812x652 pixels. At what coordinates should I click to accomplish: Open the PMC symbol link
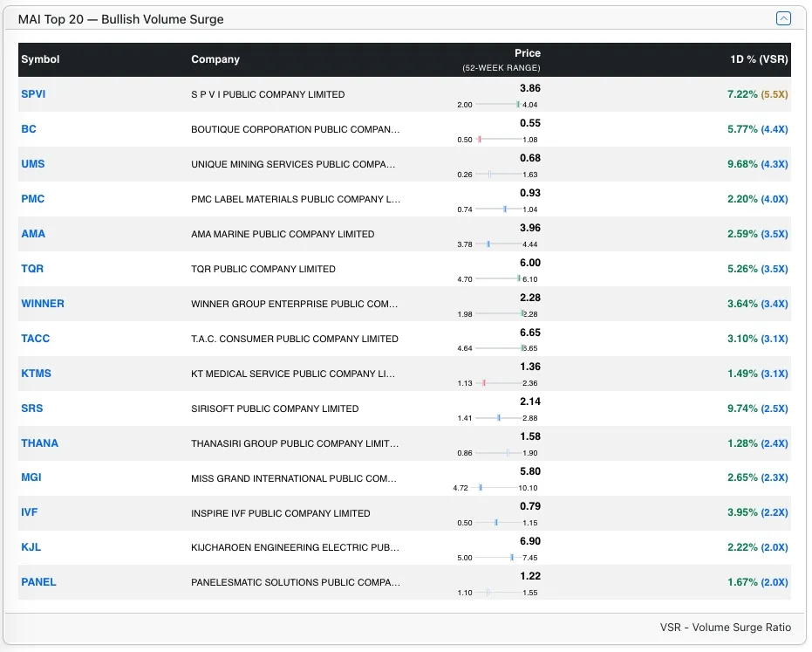(x=32, y=198)
